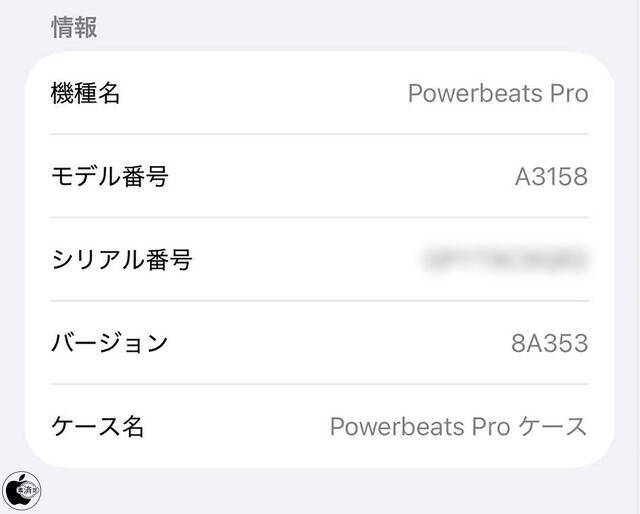Viewport: 640px width, 514px height.
Task: Tap the model number A3158
Action: coord(551,177)
